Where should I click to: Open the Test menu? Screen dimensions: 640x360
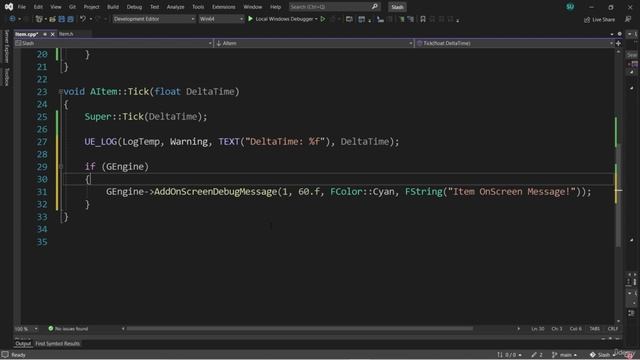[x=154, y=7]
